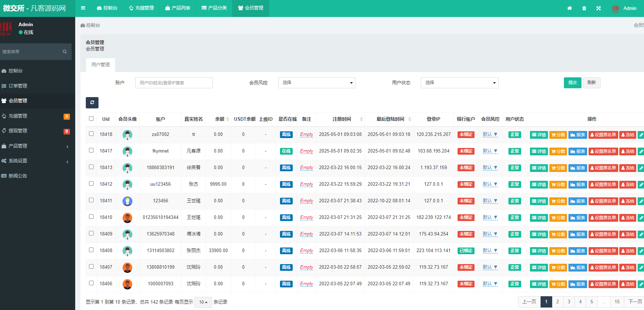Open the 会员风控 filter dropdown

tap(317, 83)
